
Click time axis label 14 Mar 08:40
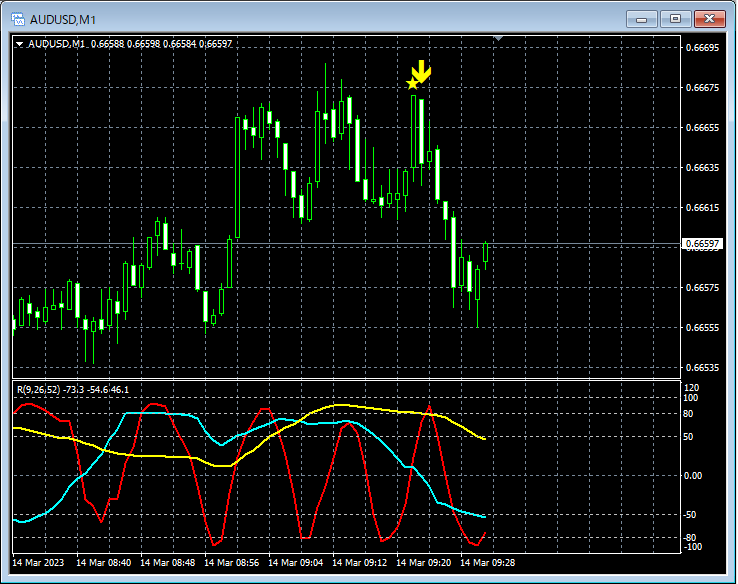[x=104, y=562]
